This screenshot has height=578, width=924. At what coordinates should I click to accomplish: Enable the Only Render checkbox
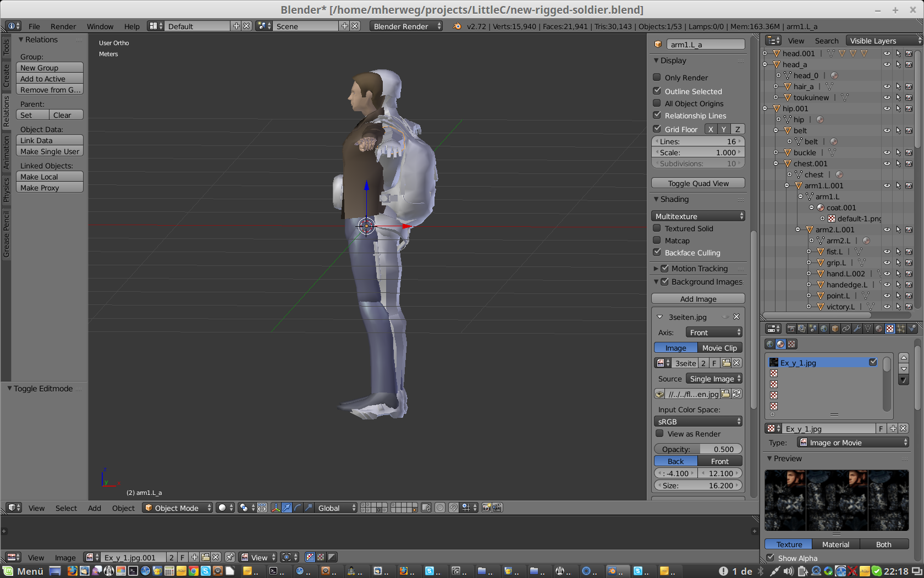tap(657, 78)
